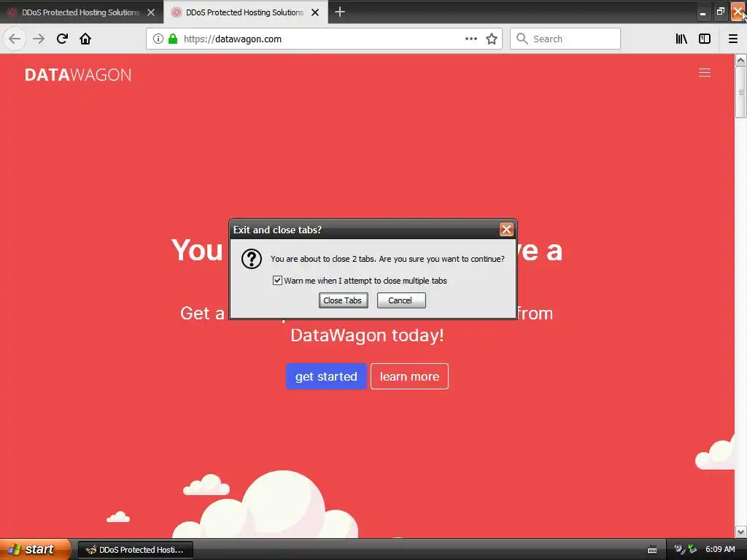
Task: Confirm with the Close Tabs button
Action: click(343, 300)
